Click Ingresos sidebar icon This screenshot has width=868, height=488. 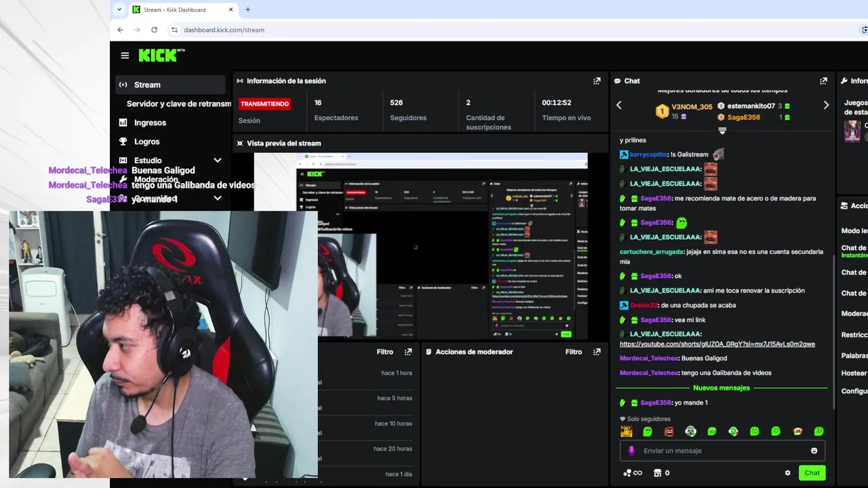click(x=123, y=123)
